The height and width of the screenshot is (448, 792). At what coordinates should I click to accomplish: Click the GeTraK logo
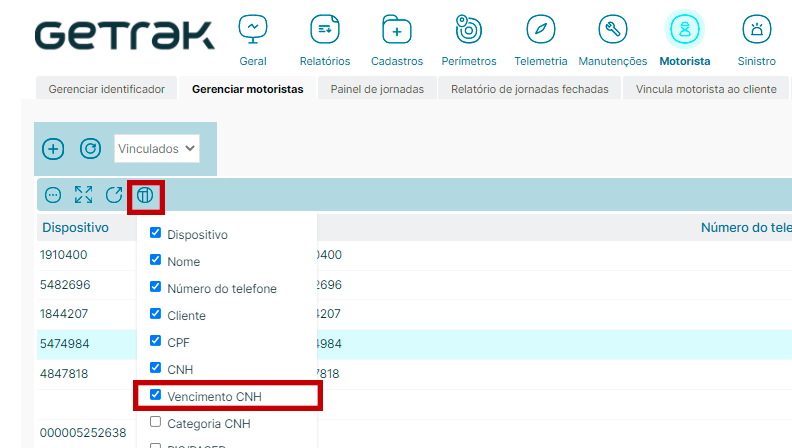(x=125, y=36)
